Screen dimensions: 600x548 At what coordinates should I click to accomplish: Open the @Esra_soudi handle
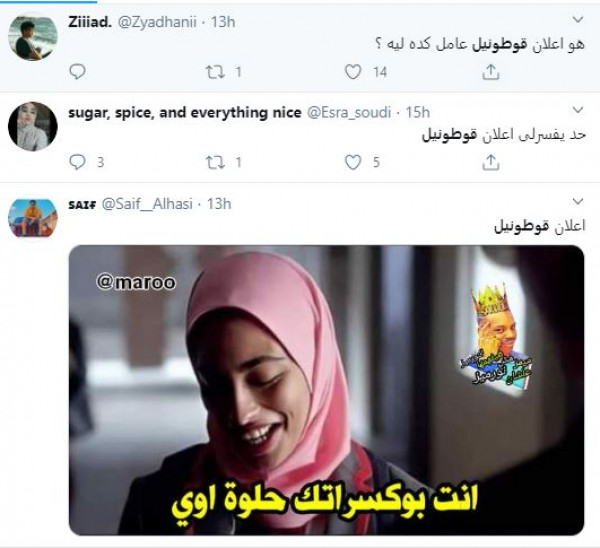tap(349, 113)
